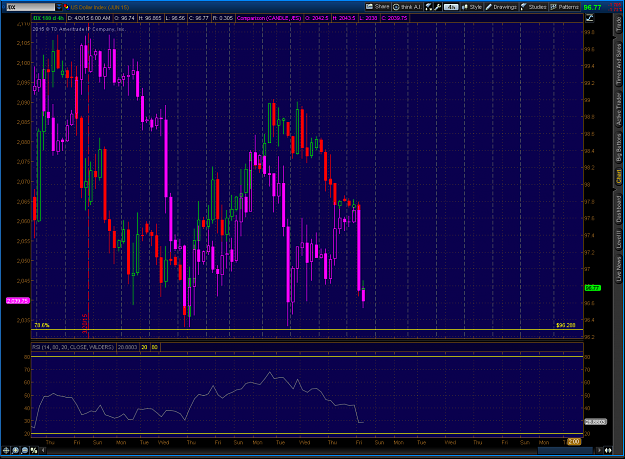Open the 4h timeframe selector
The width and height of the screenshot is (625, 459).
point(451,7)
